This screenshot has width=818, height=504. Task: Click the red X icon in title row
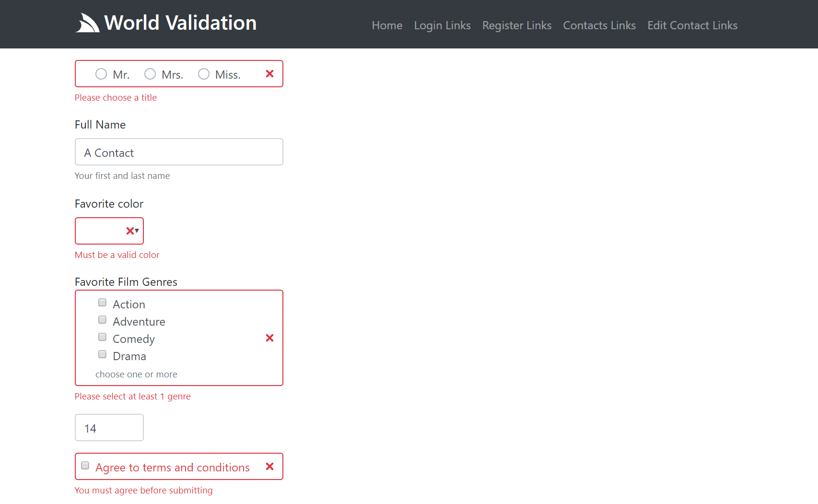pos(270,74)
